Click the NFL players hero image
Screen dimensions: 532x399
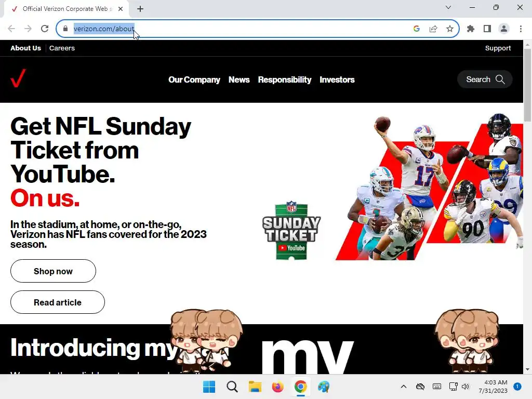coord(430,187)
